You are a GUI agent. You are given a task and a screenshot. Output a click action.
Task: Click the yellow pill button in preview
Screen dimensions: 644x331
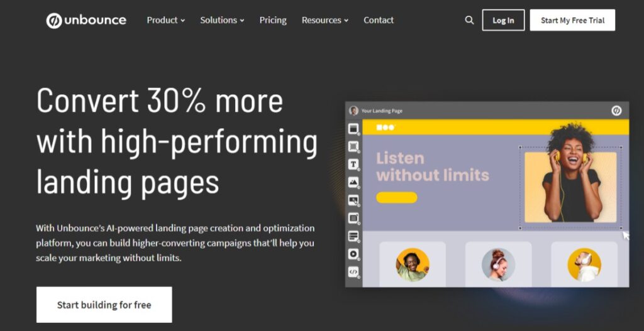pyautogui.click(x=397, y=197)
